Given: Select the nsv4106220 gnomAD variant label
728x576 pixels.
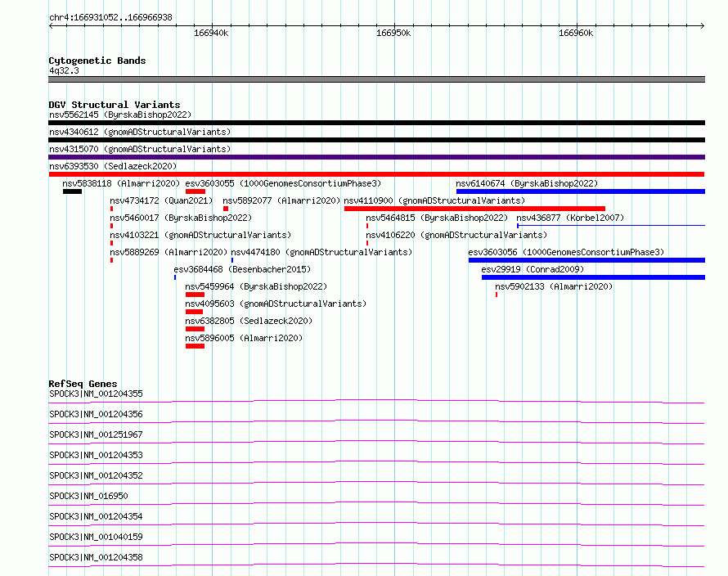Looking at the screenshot, I should tap(456, 235).
